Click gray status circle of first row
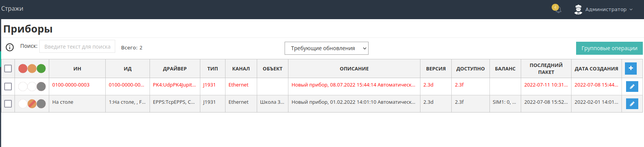Viewport: 644px width, 147px height. (41, 87)
